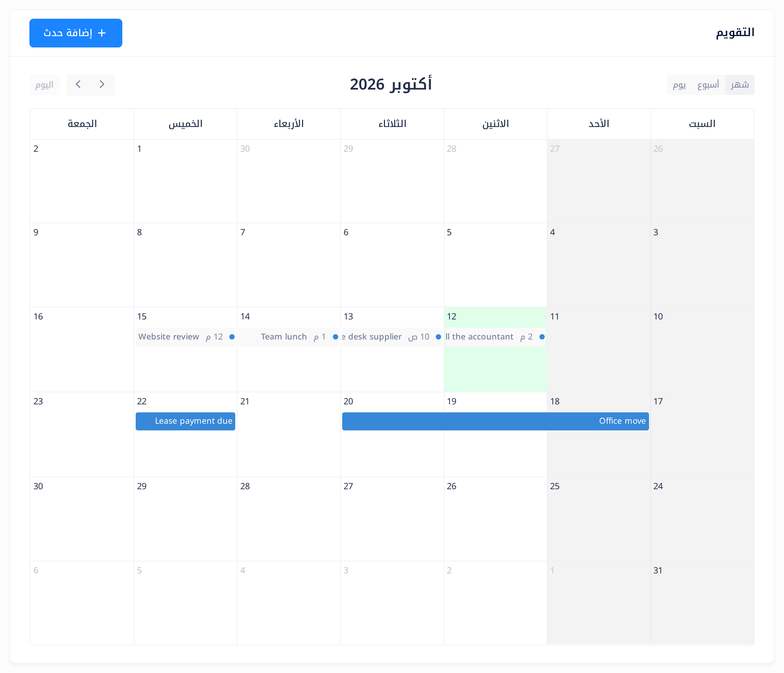
Task: Click the plus icon on add-event button
Action: coord(101,33)
